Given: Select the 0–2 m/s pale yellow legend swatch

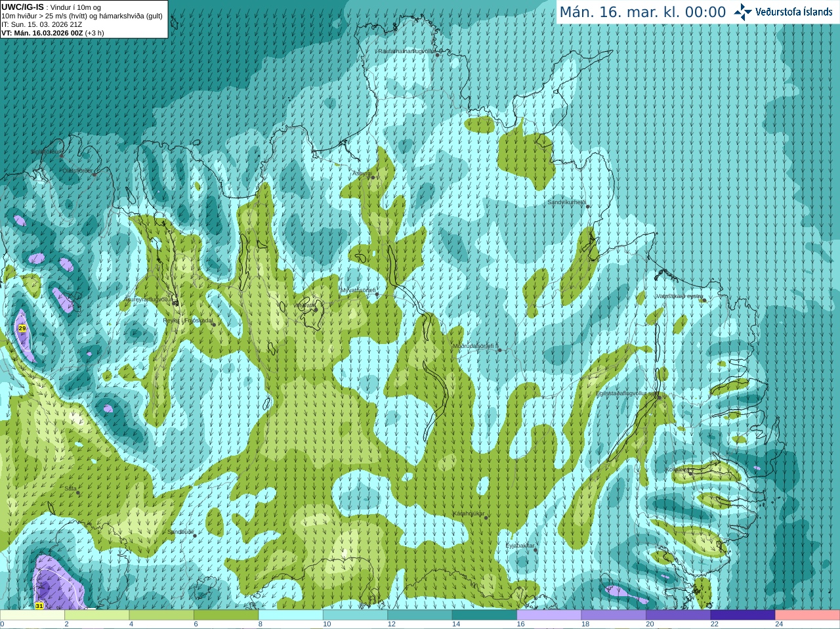Looking at the screenshot, I should 32,615.
